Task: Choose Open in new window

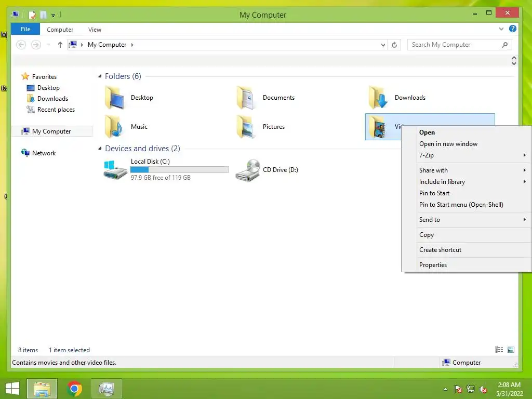Action: [466, 144]
